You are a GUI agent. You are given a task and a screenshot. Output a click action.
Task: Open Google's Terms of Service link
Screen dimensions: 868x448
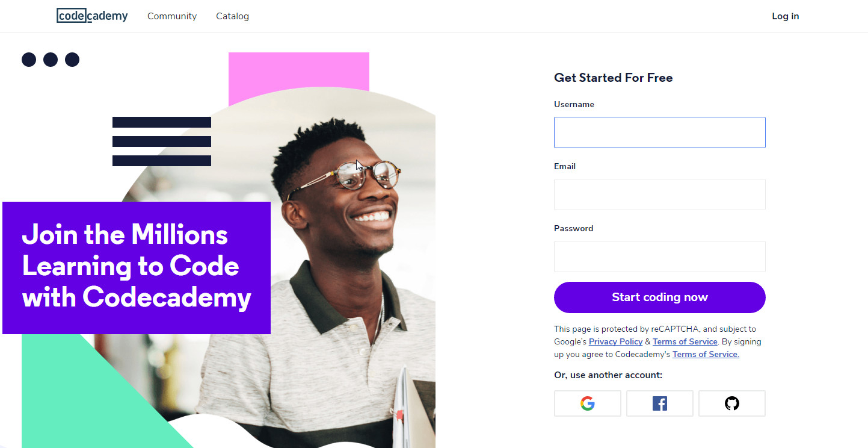(685, 341)
